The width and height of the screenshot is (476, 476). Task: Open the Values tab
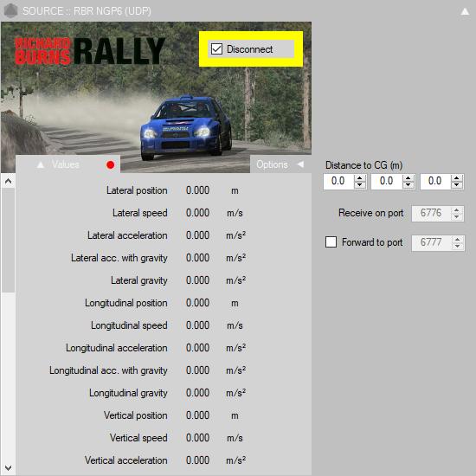(68, 164)
